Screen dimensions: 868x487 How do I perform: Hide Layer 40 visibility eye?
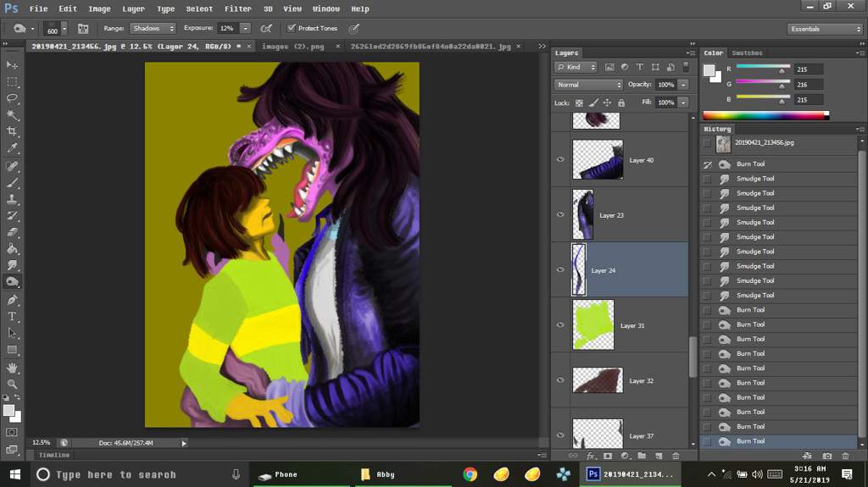click(x=560, y=159)
